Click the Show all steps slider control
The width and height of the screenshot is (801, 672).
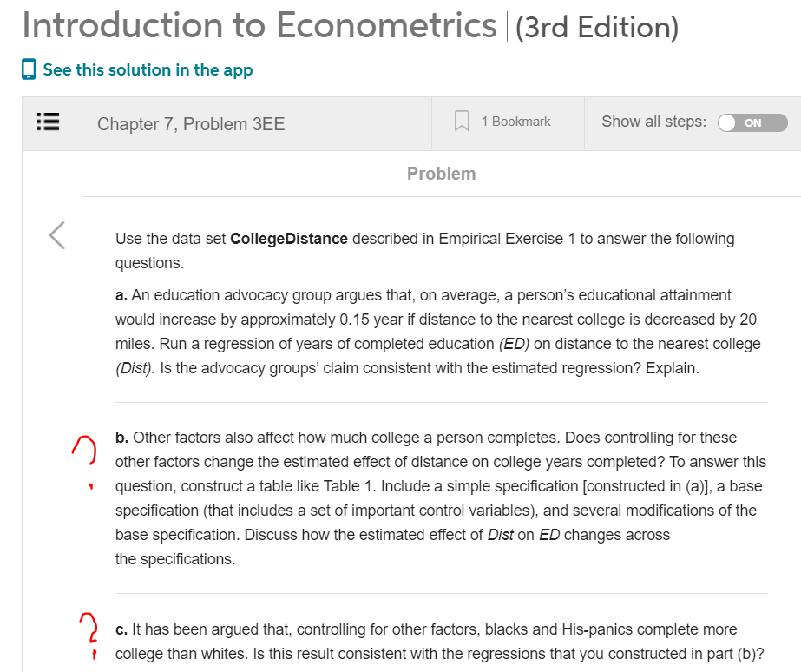[x=752, y=122]
